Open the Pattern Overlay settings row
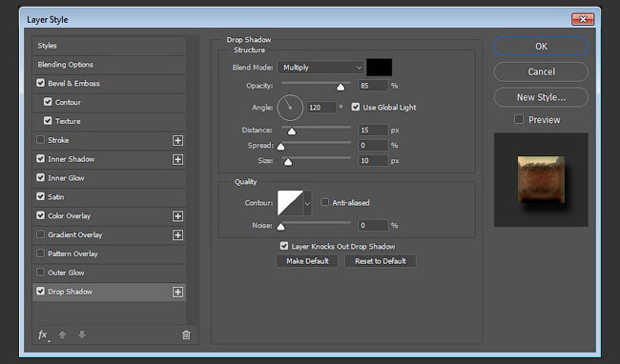This screenshot has width=620, height=364. click(109, 253)
